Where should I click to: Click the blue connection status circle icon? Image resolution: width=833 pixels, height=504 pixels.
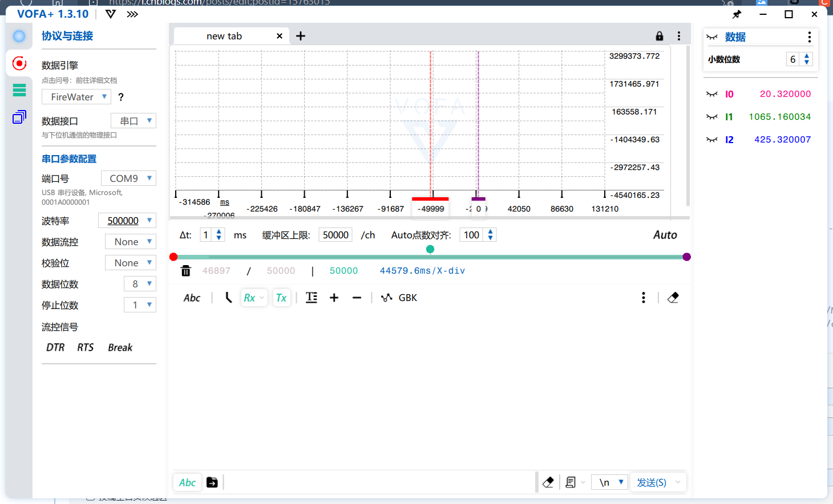pos(19,36)
